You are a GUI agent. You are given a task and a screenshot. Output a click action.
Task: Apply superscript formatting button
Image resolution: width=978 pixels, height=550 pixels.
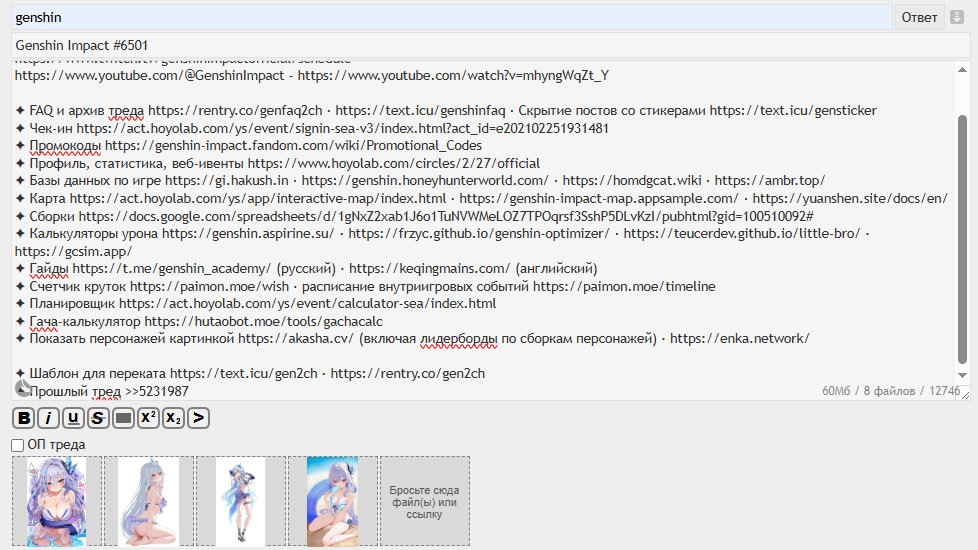(148, 418)
